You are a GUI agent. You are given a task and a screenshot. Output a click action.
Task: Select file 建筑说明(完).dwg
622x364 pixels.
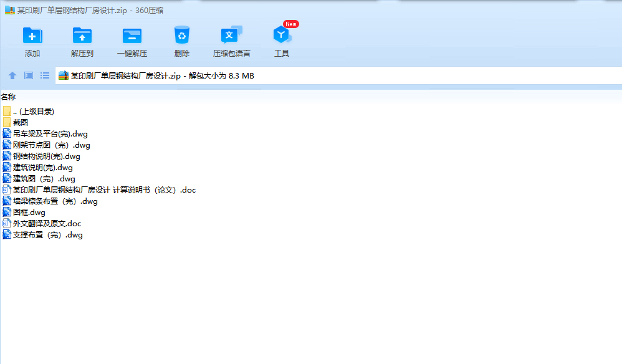click(x=37, y=167)
